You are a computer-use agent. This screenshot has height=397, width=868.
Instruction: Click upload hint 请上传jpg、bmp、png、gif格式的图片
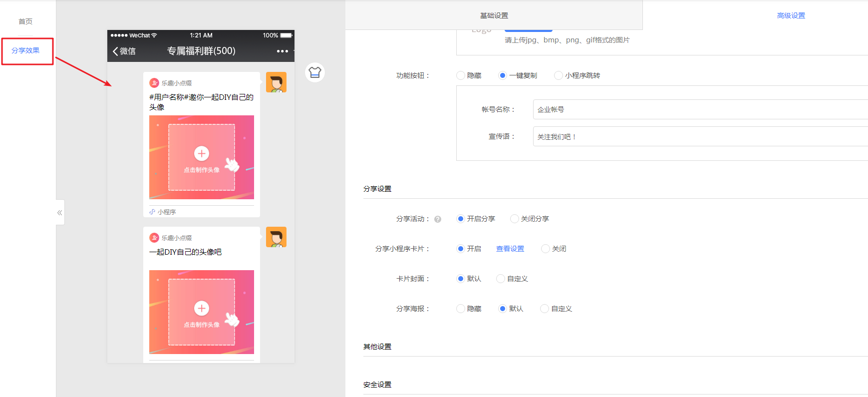tap(567, 40)
